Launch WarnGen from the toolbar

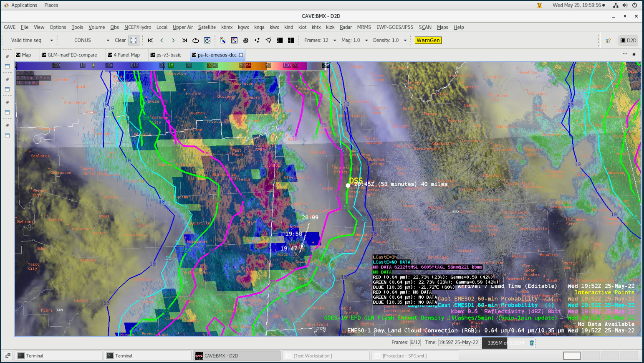[428, 41]
